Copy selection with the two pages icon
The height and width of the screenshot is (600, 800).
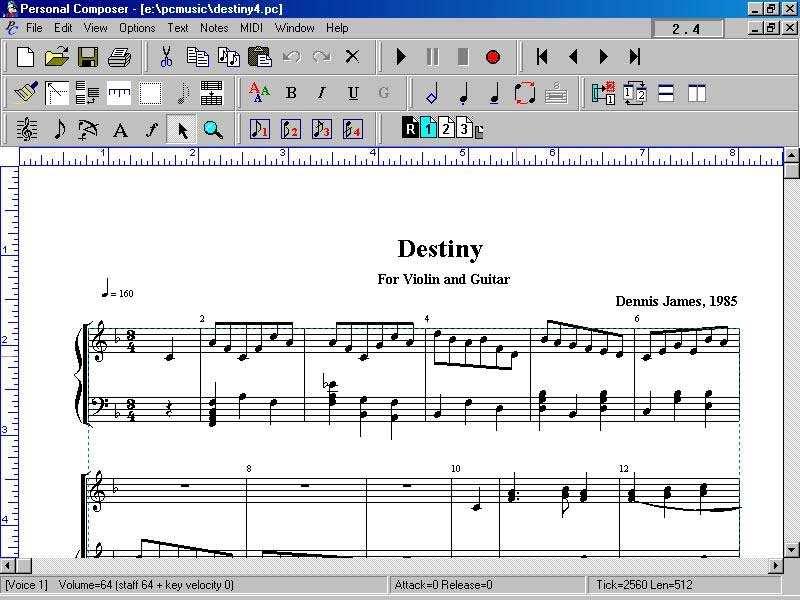(x=197, y=57)
